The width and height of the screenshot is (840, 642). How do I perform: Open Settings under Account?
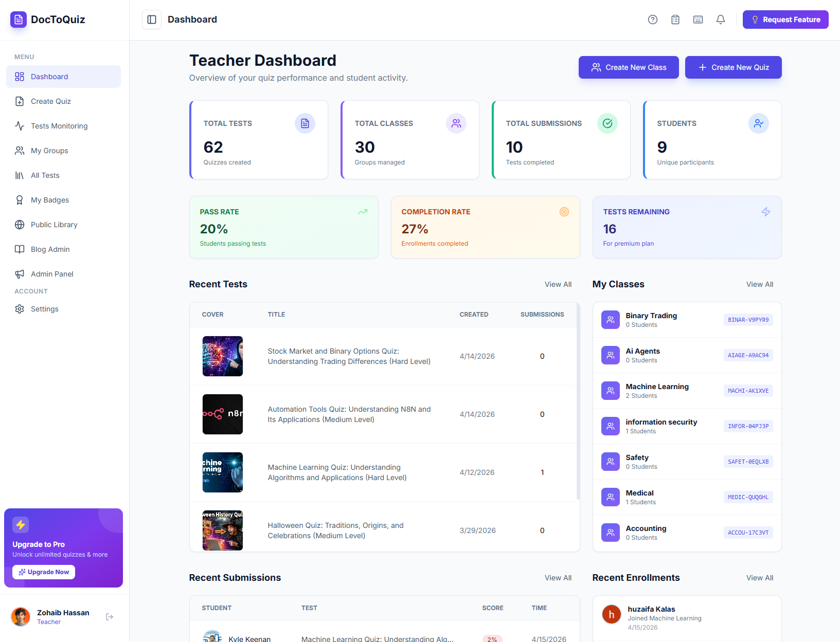pyautogui.click(x=64, y=309)
